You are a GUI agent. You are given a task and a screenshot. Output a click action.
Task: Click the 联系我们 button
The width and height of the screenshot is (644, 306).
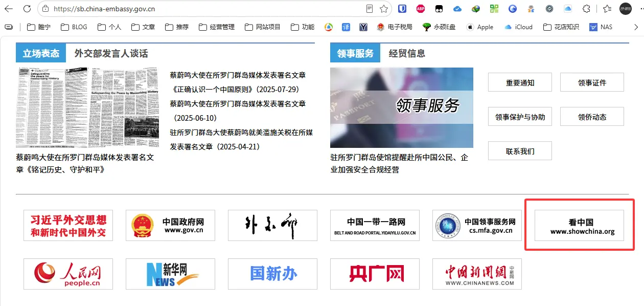coord(520,151)
